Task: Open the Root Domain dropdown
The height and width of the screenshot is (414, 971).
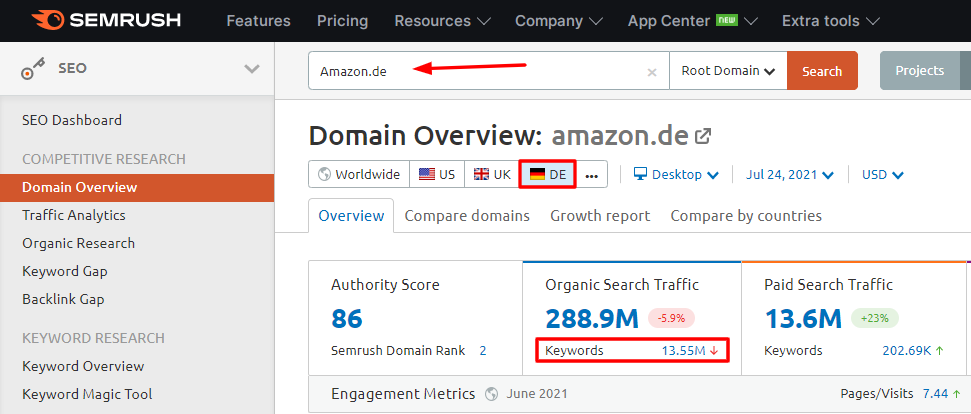Action: [728, 71]
